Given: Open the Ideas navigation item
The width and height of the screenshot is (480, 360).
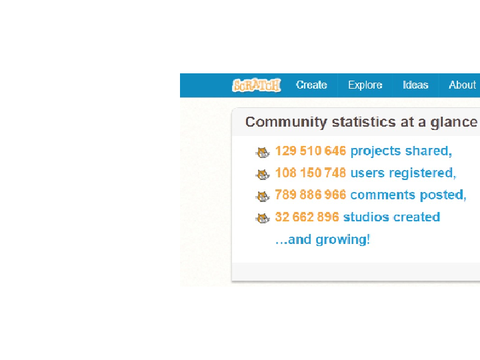Looking at the screenshot, I should coord(415,85).
